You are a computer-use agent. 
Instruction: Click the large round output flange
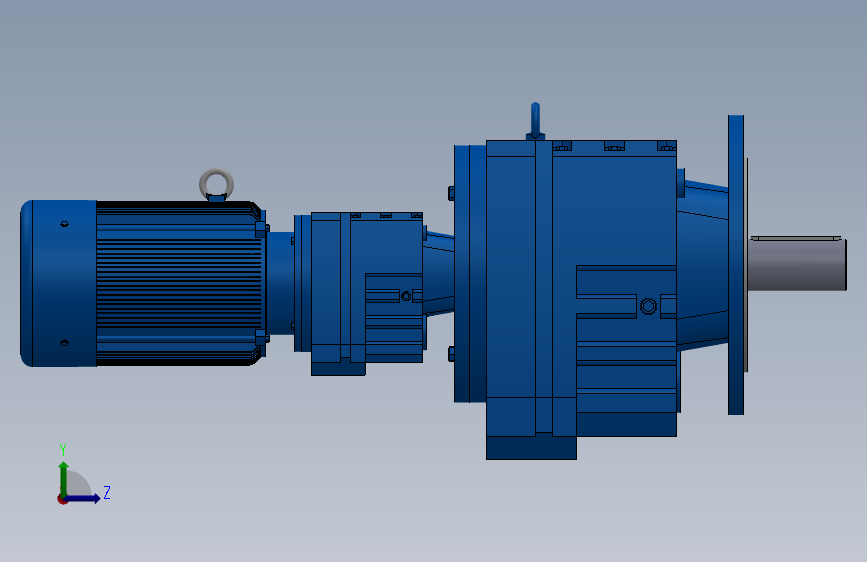pos(736,264)
